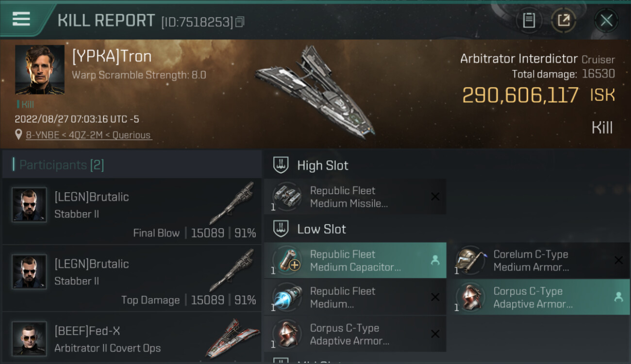Screen dimensions: 631x364
Task: Close the kill report window
Action: coord(606,20)
